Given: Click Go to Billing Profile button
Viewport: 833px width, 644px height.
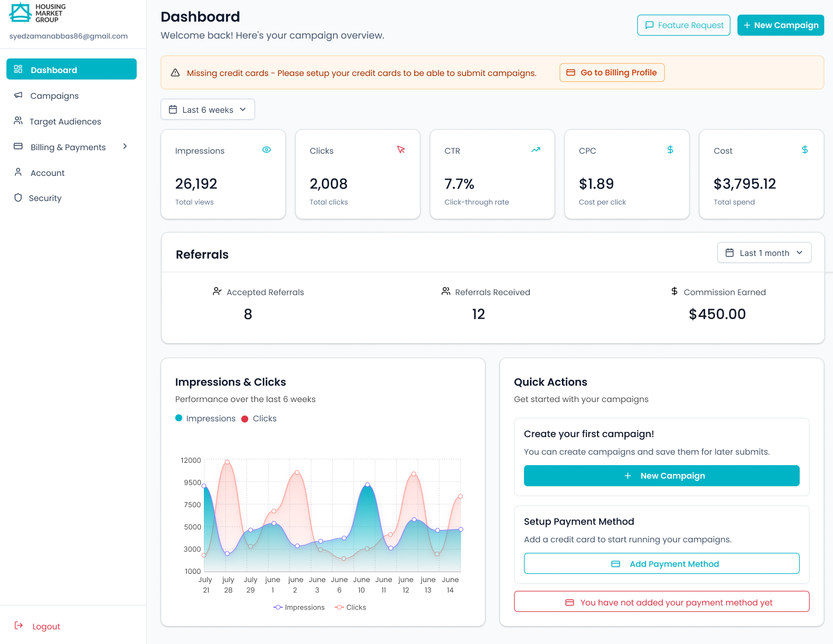Looking at the screenshot, I should click(612, 72).
